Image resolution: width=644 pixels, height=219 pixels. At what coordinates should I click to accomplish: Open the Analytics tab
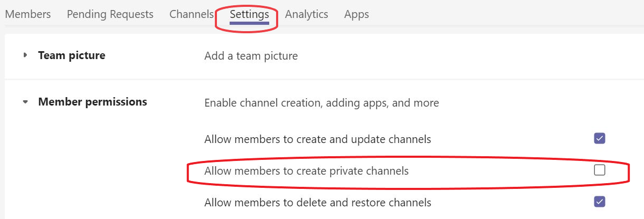[306, 14]
